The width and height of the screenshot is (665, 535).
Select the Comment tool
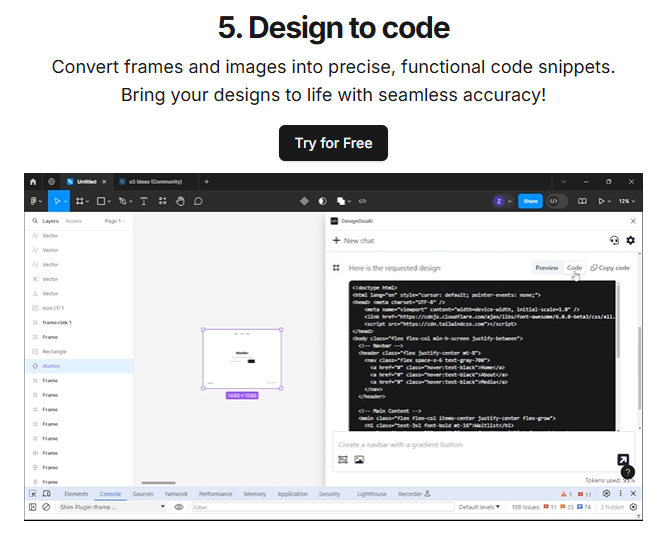point(198,201)
